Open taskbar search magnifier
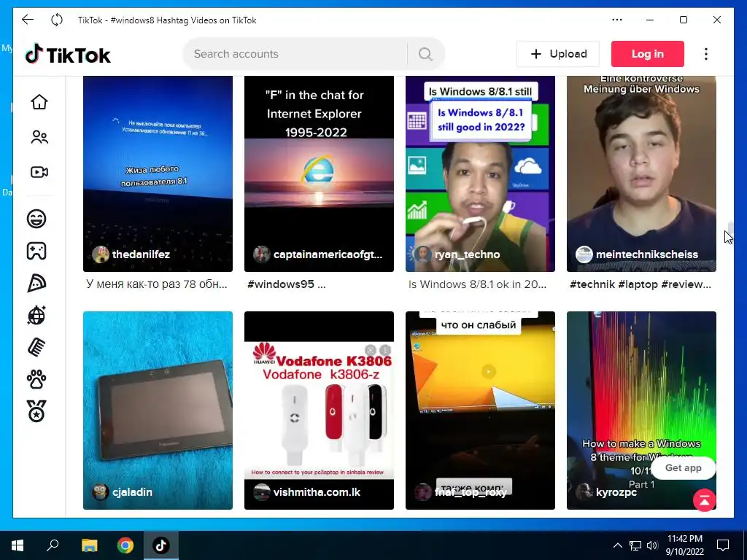The width and height of the screenshot is (747, 560). (x=53, y=545)
